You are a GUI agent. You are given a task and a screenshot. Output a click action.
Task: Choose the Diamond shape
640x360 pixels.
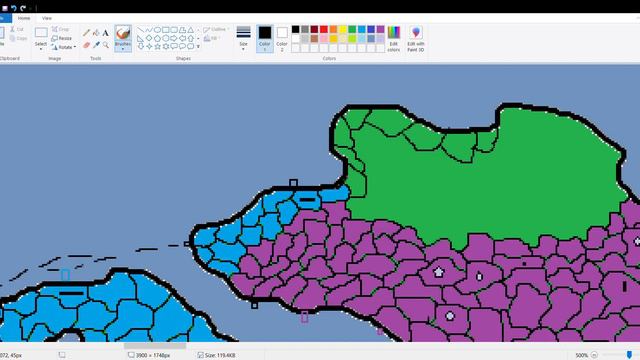click(x=149, y=38)
